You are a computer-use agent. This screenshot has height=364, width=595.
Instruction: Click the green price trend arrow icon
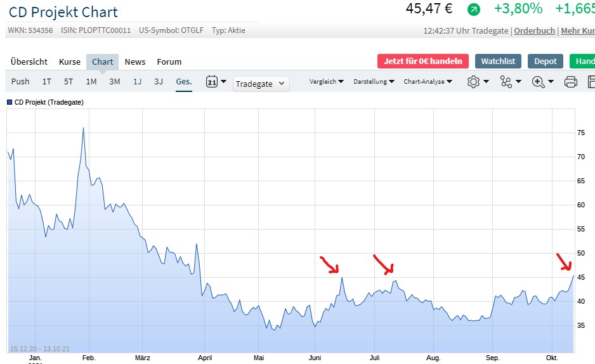(474, 9)
